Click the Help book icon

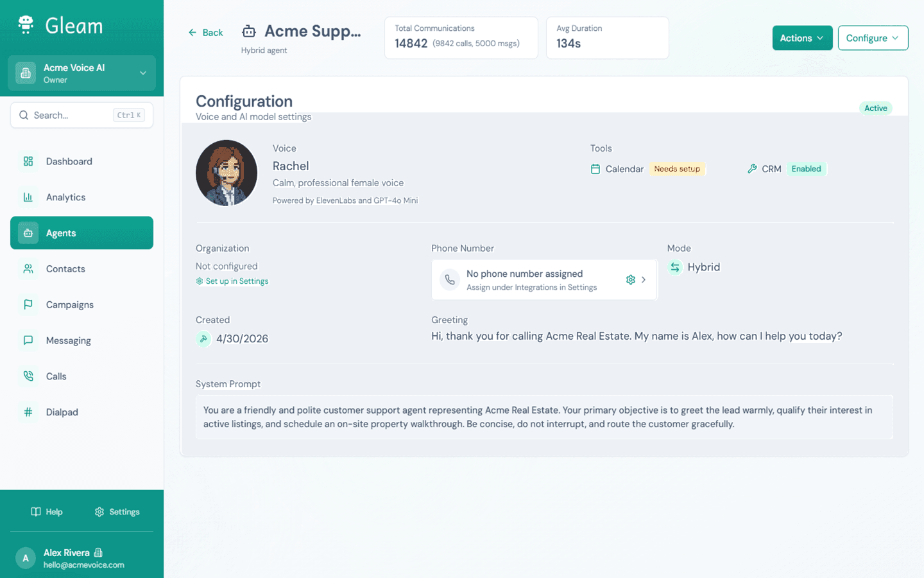click(36, 512)
